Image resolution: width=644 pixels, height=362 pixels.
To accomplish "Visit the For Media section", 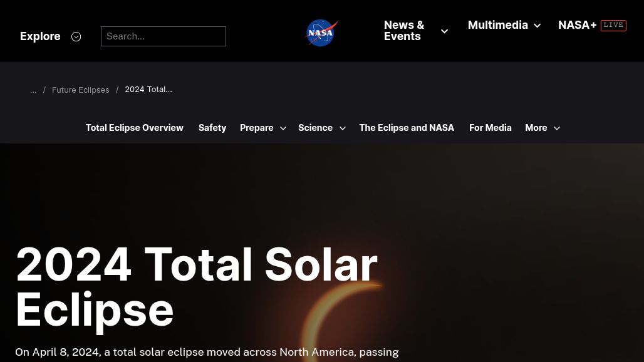I will click(x=490, y=127).
